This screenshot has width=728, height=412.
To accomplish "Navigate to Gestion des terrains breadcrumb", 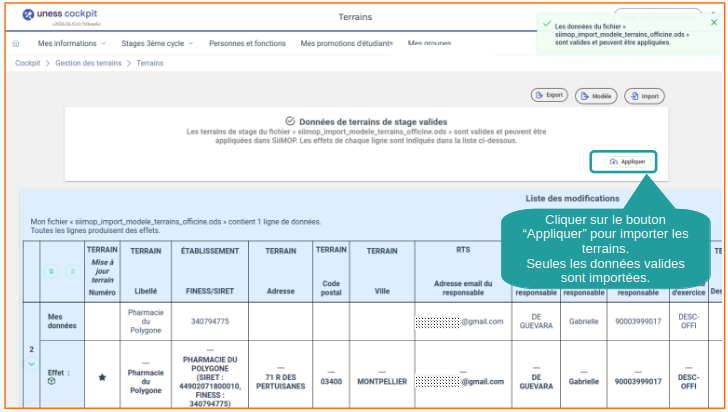I will coord(88,63).
